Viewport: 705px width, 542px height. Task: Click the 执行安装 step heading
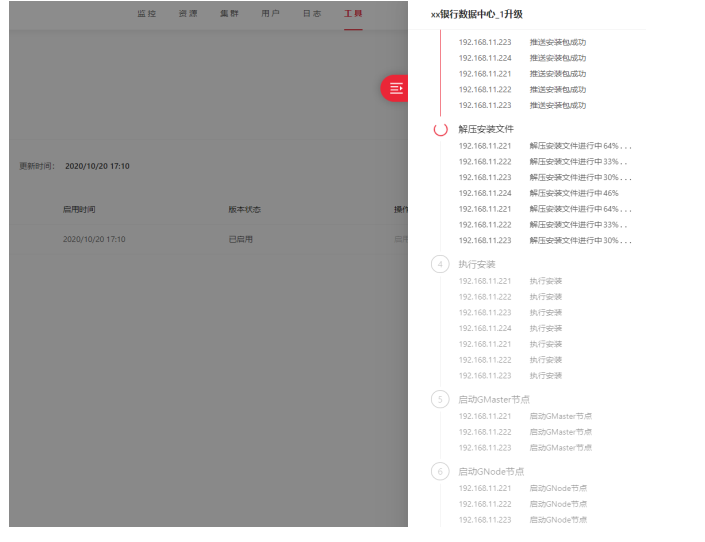click(477, 264)
